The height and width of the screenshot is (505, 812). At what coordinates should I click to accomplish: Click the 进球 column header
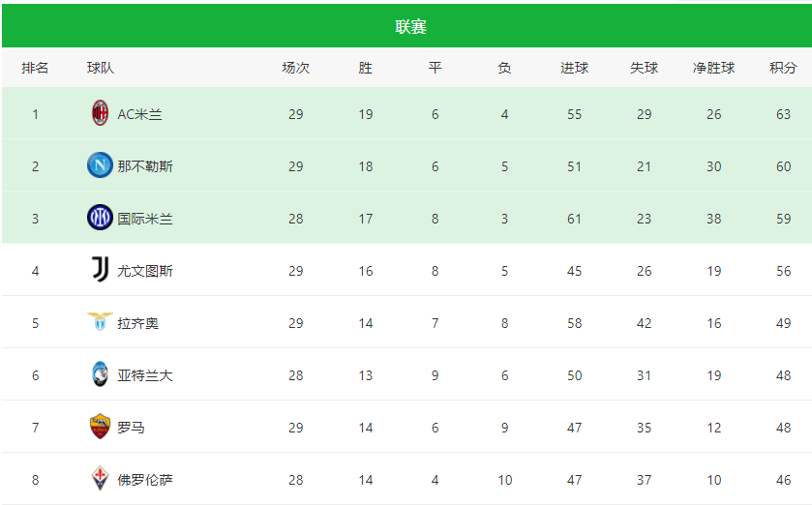(574, 68)
